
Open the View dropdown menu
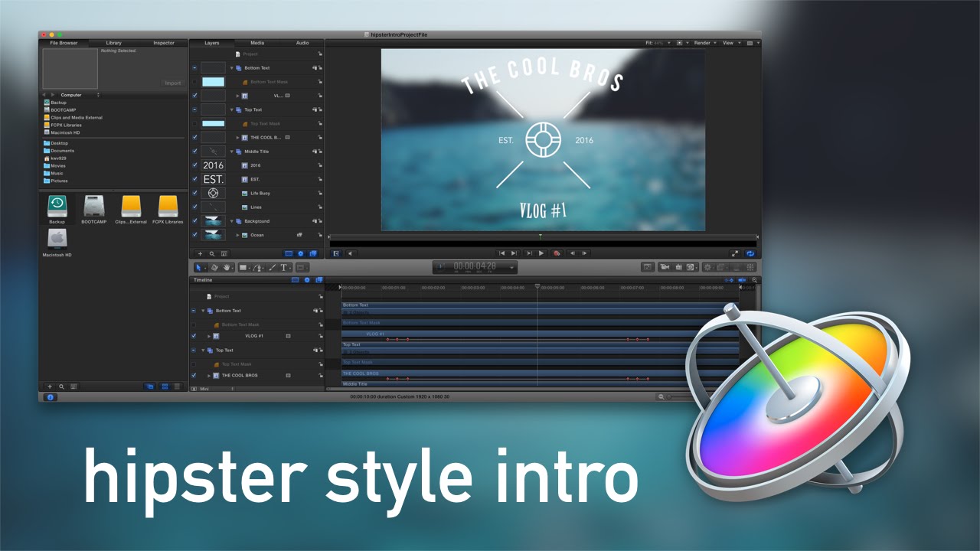pyautogui.click(x=730, y=43)
